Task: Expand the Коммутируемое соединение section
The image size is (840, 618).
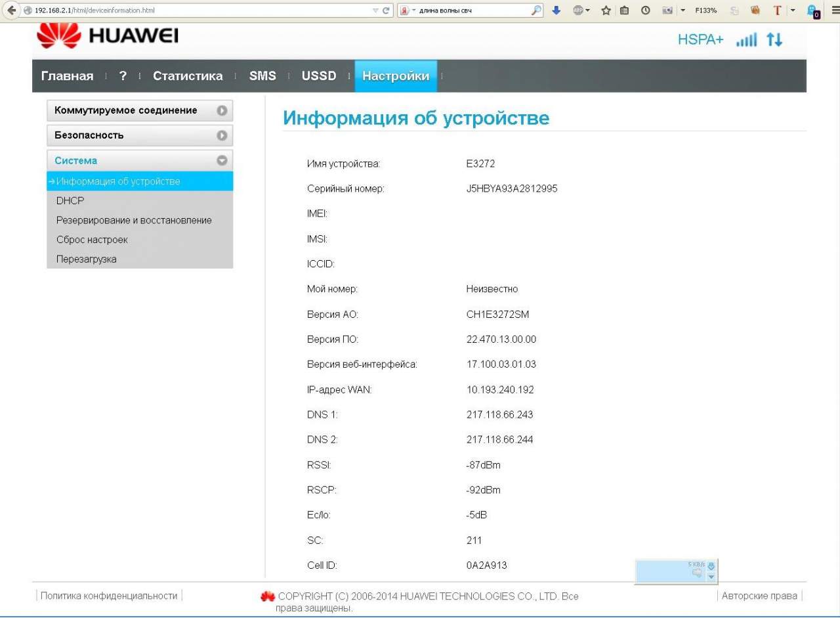Action: pos(140,110)
